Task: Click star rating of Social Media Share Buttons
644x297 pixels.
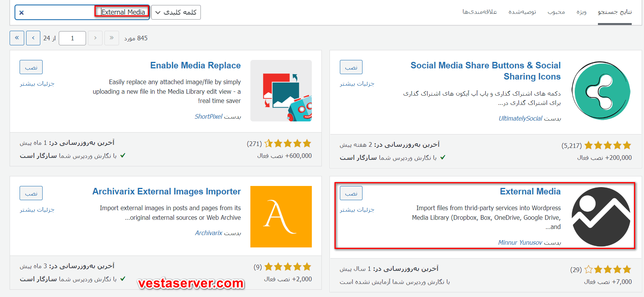Action: pyautogui.click(x=608, y=145)
